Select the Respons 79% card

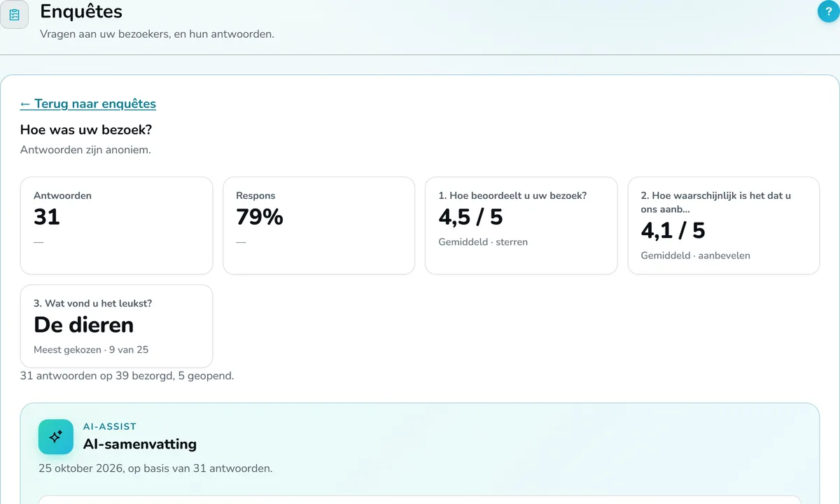tap(319, 225)
